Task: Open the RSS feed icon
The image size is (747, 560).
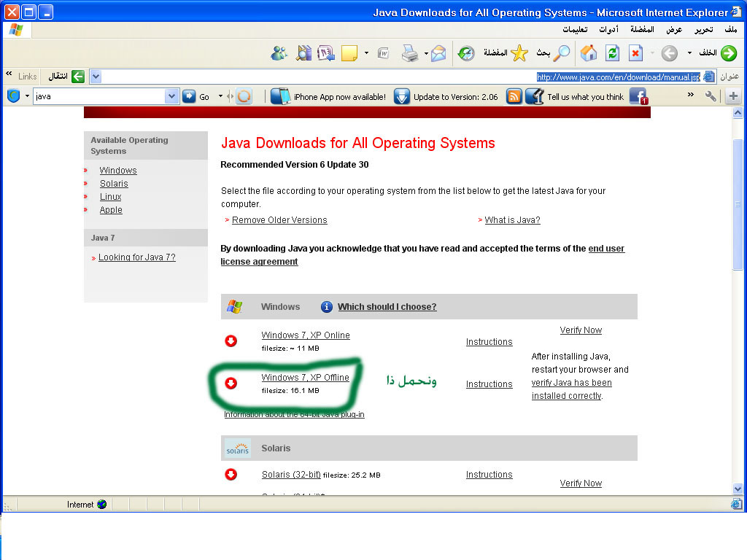Action: click(x=514, y=96)
